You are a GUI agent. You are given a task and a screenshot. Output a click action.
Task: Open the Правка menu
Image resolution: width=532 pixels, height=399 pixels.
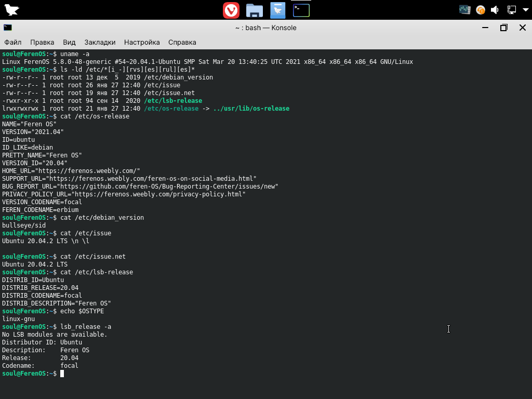42,43
